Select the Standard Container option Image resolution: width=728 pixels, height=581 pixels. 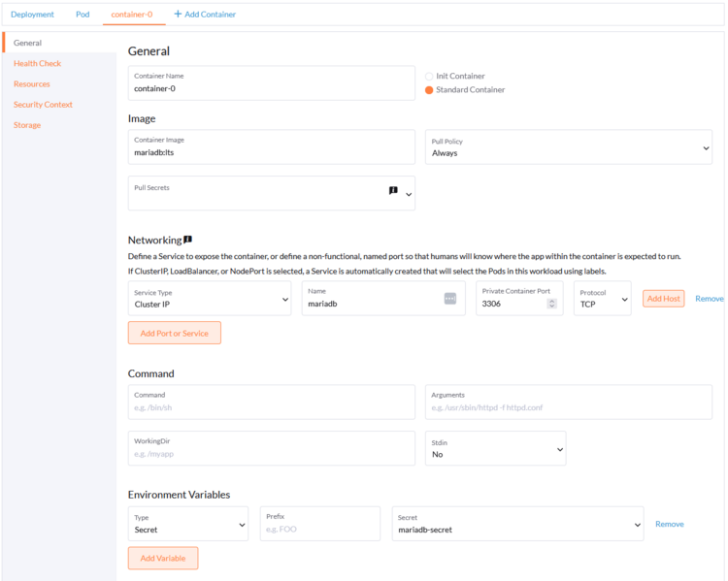click(430, 90)
